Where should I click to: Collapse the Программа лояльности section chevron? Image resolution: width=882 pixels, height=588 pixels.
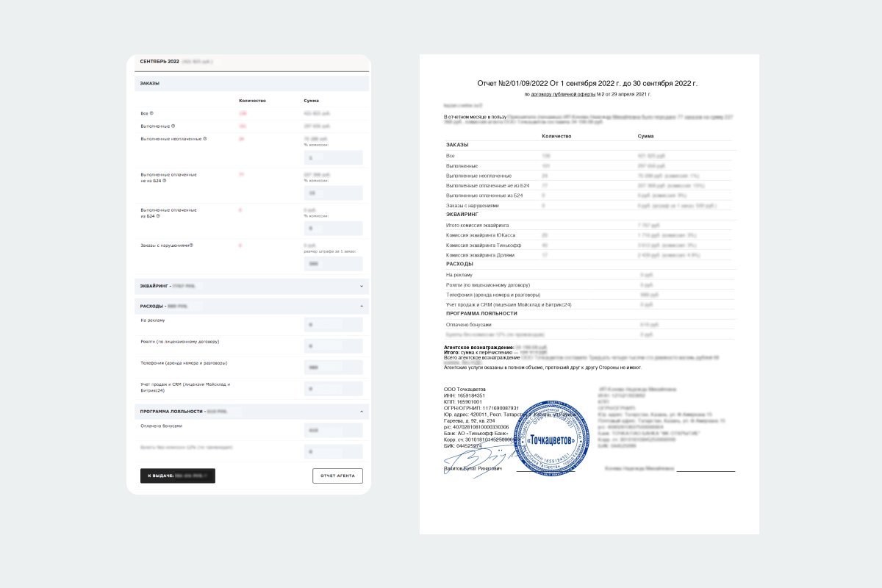pos(361,411)
